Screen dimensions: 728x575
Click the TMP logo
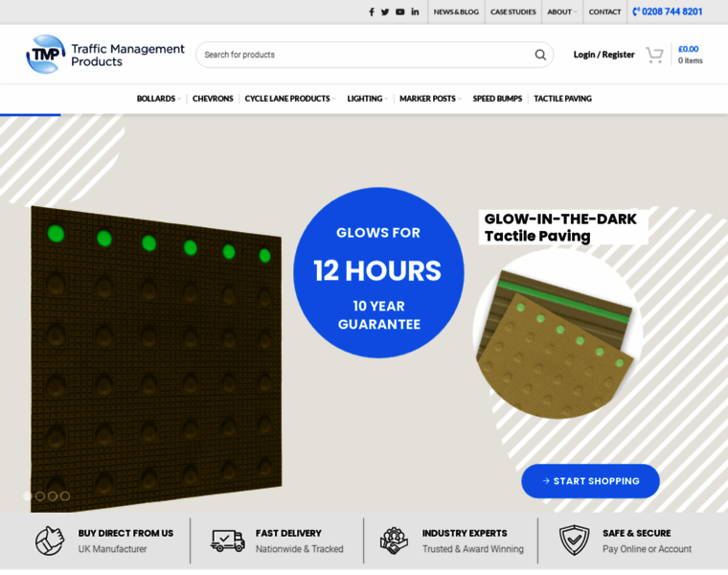46,55
